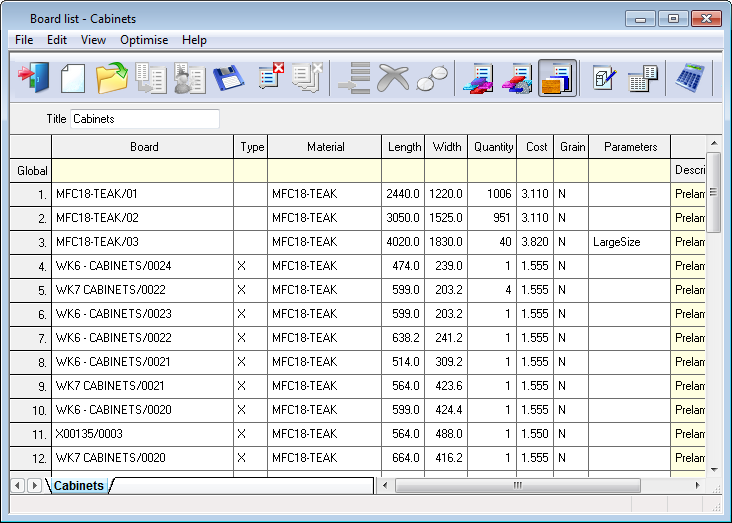Click the LargeSize parameters cell

point(630,242)
